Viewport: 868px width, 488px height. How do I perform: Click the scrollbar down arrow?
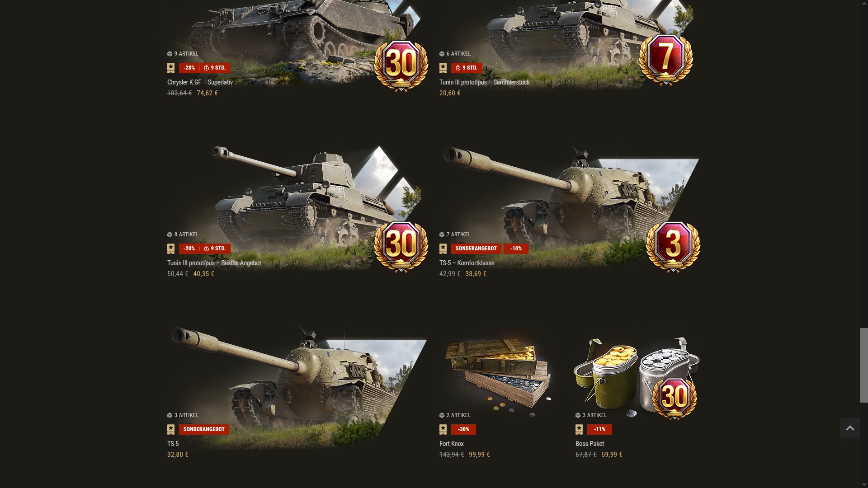[864, 484]
